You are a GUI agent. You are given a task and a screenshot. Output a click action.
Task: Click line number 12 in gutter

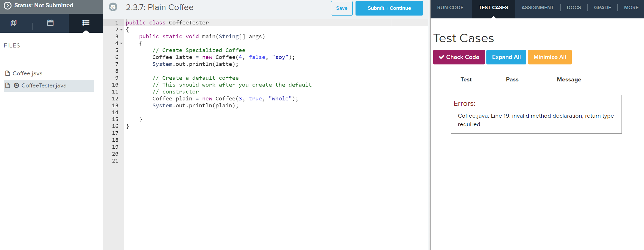coord(115,99)
